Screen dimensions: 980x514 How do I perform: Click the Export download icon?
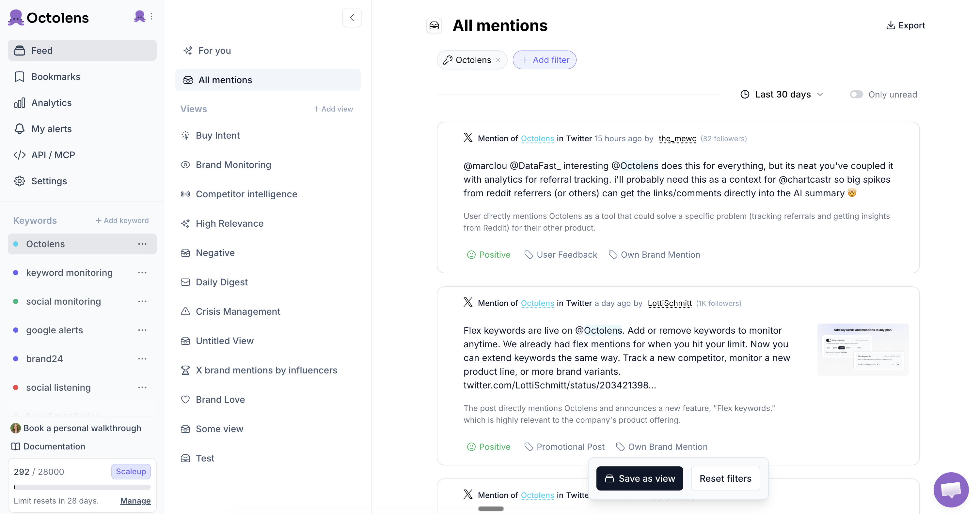coord(890,25)
